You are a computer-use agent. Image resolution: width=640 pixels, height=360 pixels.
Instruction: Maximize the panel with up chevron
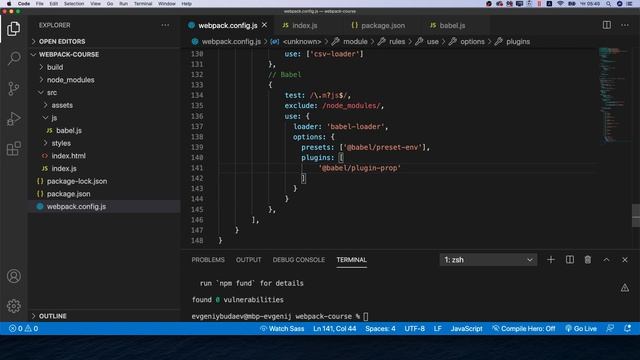(x=606, y=260)
